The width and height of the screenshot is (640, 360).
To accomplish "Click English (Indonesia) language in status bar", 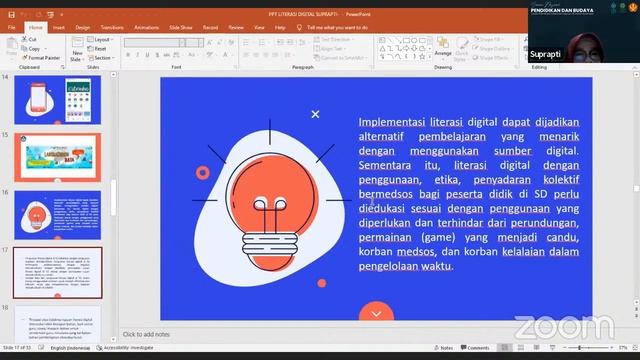I will click(x=70, y=348).
